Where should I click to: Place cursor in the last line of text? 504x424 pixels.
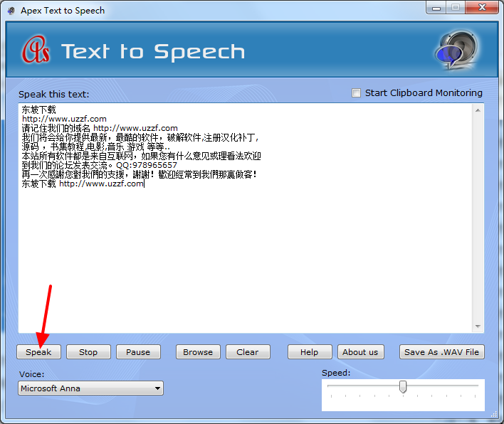[x=83, y=184]
